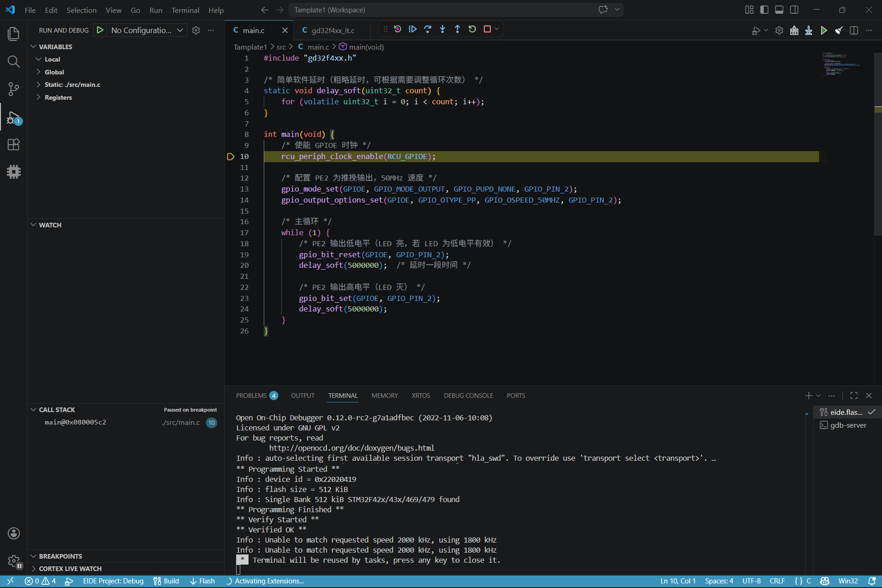
Task: Open the Run and Debug view icon
Action: [14, 117]
